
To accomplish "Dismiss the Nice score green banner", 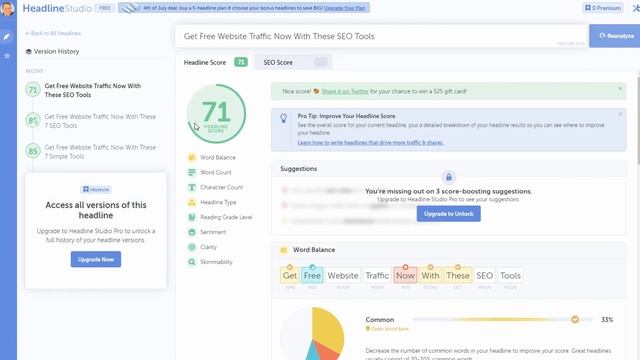I will click(620, 89).
